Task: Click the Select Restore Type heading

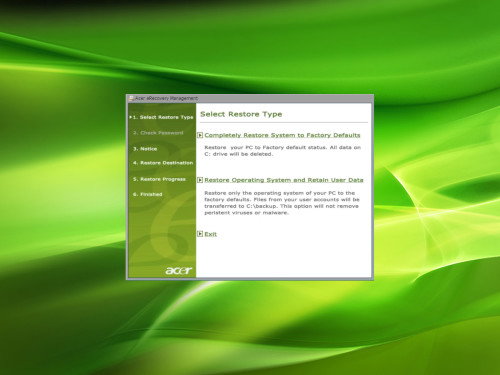Action: pyautogui.click(x=241, y=114)
